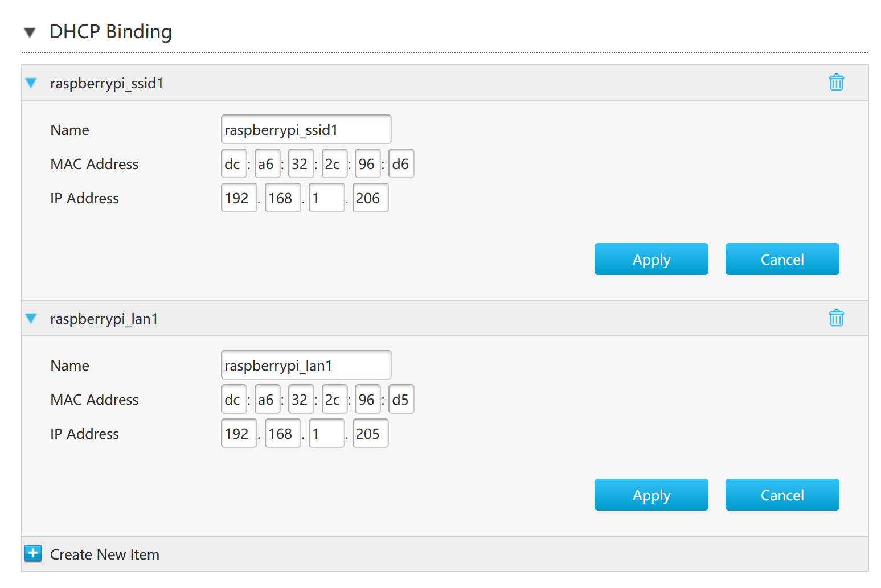881x588 pixels.
Task: Select the IP octet field showing 205
Action: pyautogui.click(x=370, y=434)
